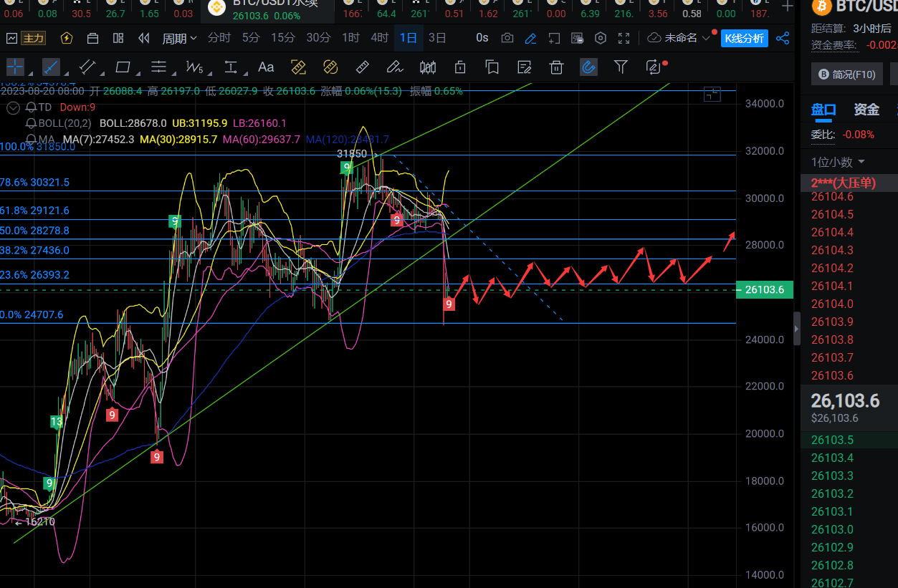Screen dimensions: 898x588
Task: Click bid price row 26103.5
Action: tap(849, 440)
